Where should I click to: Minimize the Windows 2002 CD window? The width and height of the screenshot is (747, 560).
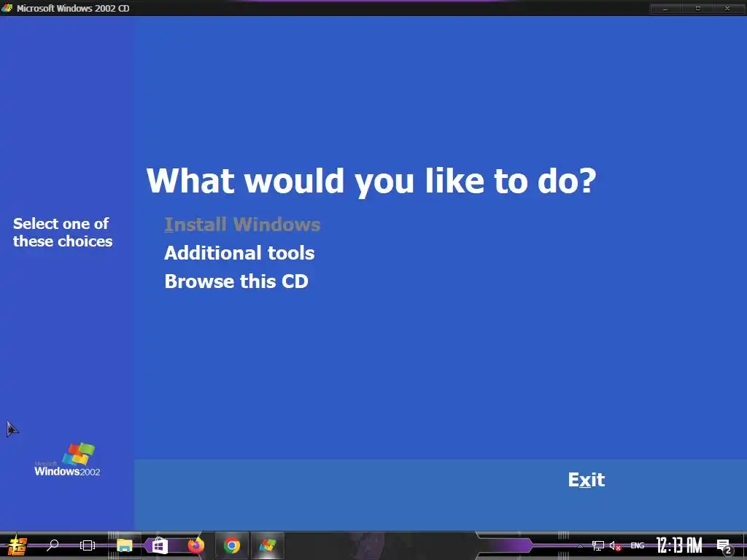[665, 8]
